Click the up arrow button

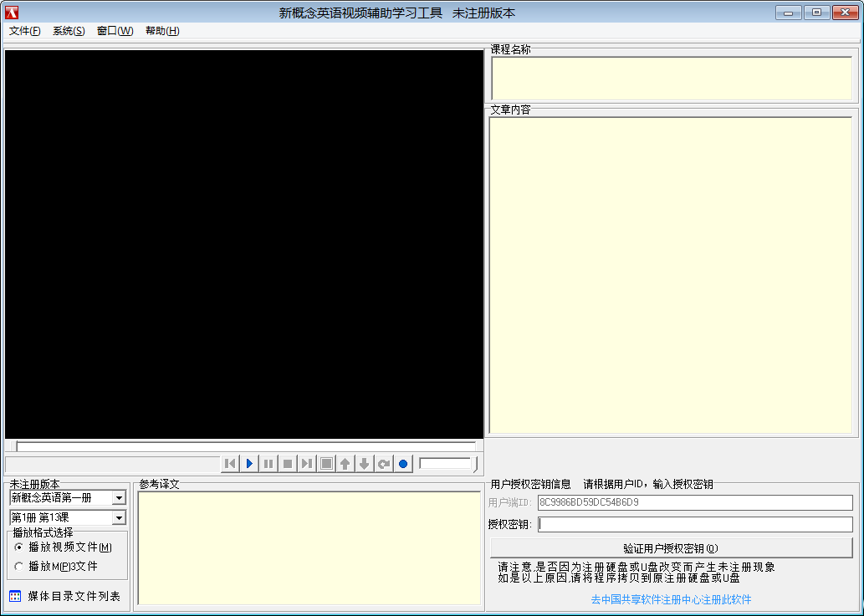click(x=345, y=464)
